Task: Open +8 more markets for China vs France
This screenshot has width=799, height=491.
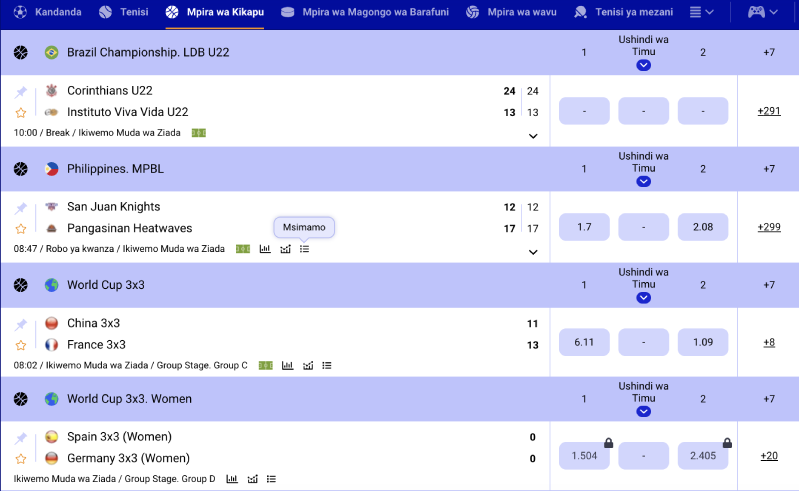Action: point(769,342)
